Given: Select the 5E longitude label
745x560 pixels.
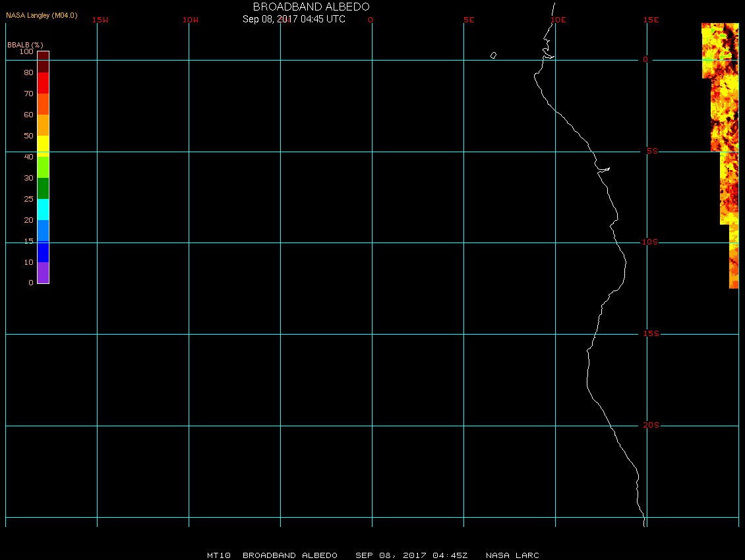Looking at the screenshot, I should coord(469,20).
